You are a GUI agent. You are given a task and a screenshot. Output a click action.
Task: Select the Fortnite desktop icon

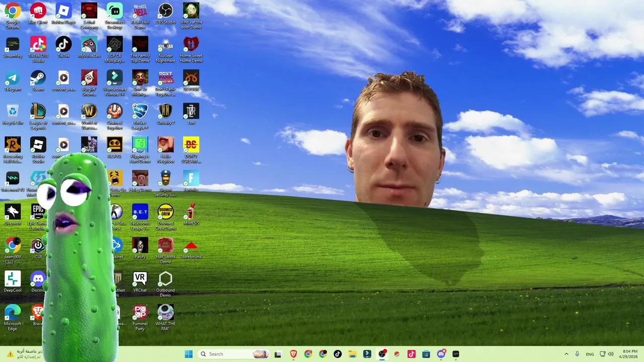pyautogui.click(x=191, y=182)
